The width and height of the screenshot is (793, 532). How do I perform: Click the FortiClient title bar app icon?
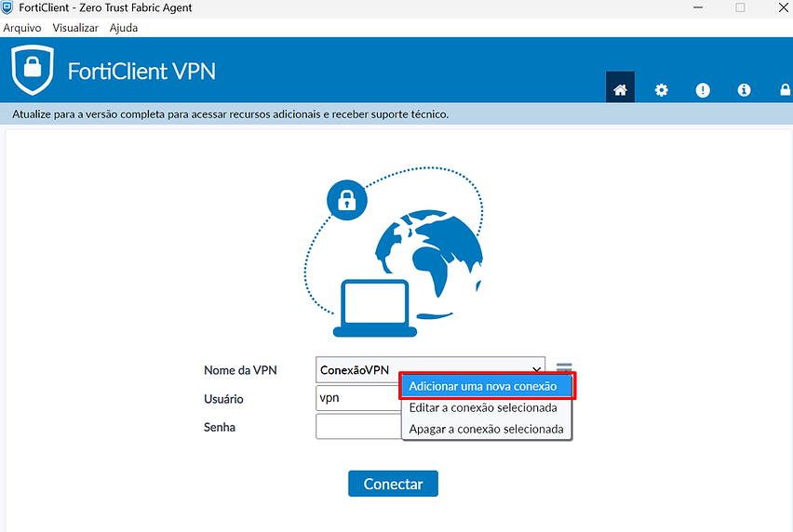pos(7,7)
